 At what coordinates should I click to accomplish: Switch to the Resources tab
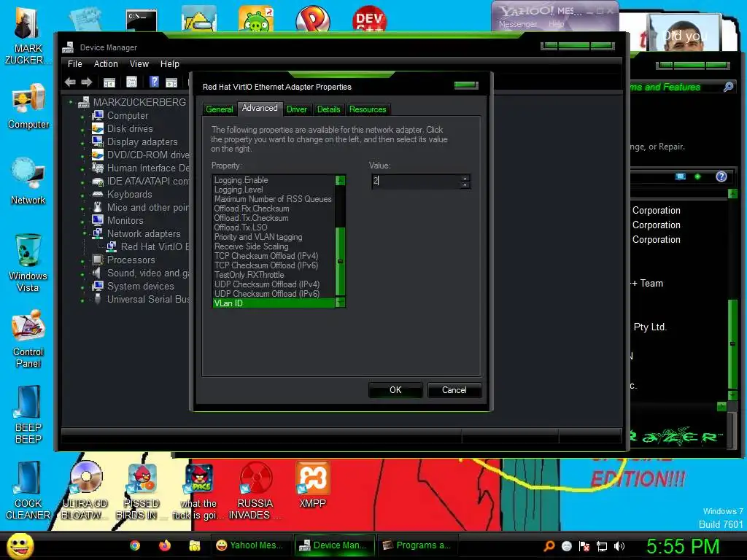point(368,109)
